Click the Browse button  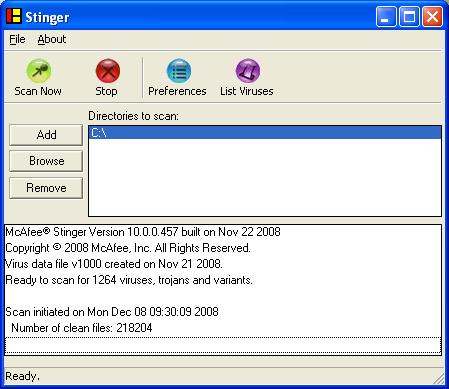coord(46,161)
